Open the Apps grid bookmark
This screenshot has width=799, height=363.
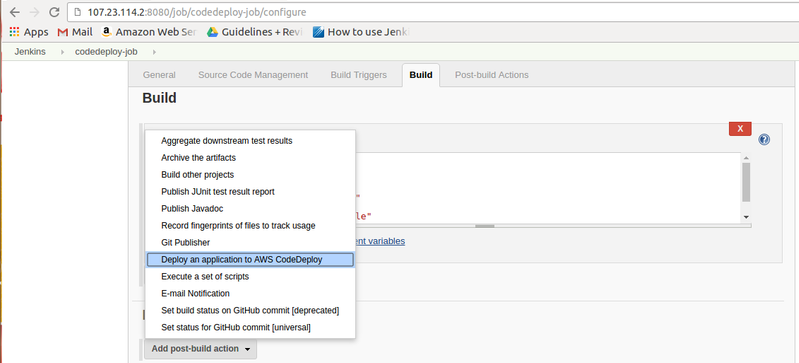pos(29,32)
